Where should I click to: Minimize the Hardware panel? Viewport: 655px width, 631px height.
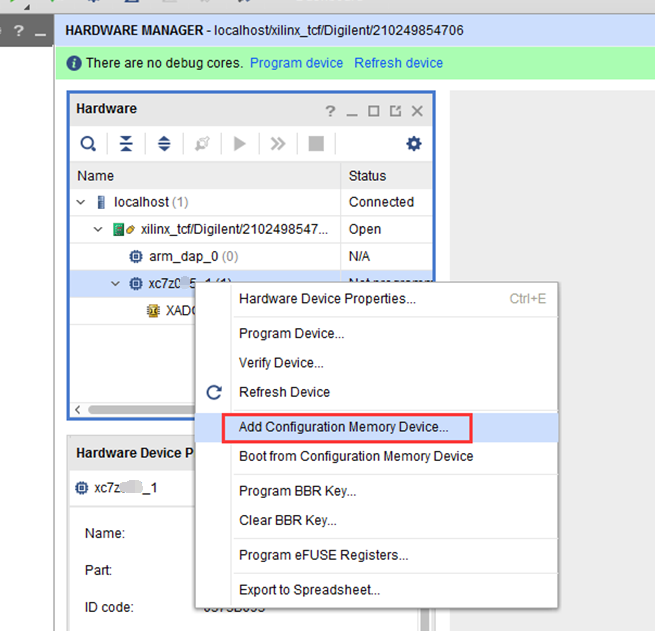tap(352, 114)
